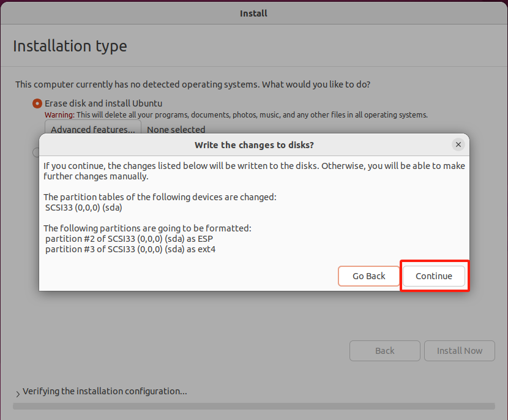Select 'Erase disk and install Ubuntu' radio button
The image size is (508, 420).
[x=37, y=103]
